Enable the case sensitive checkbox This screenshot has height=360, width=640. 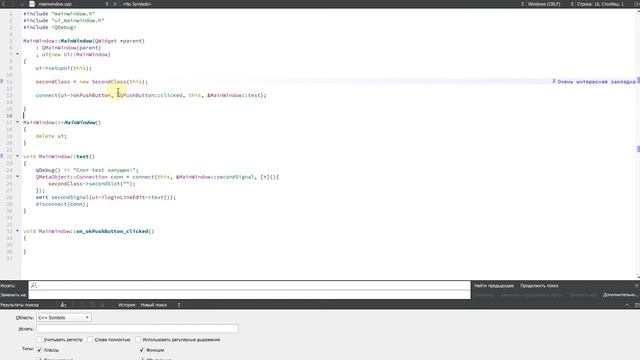click(x=40, y=339)
